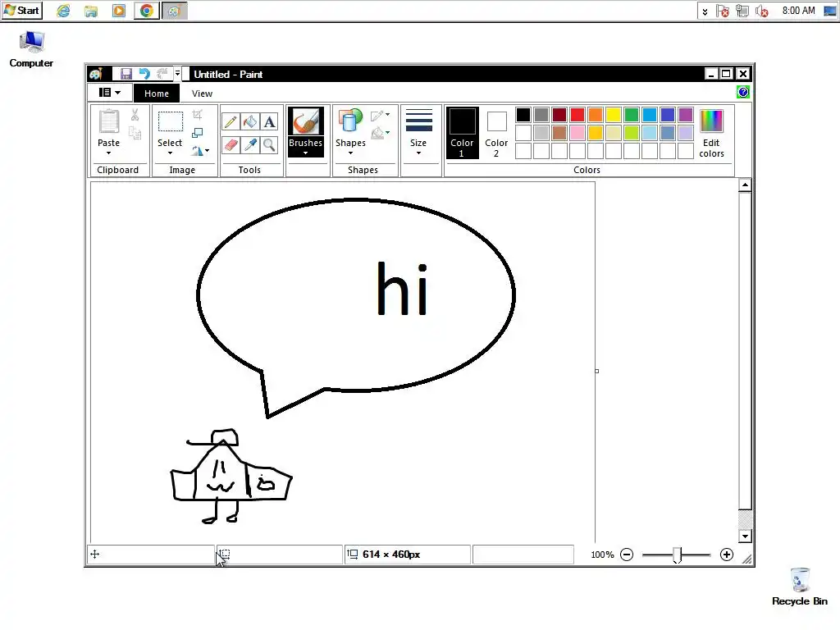Select Color 1 foreground button
The width and height of the screenshot is (840, 630).
(x=462, y=133)
